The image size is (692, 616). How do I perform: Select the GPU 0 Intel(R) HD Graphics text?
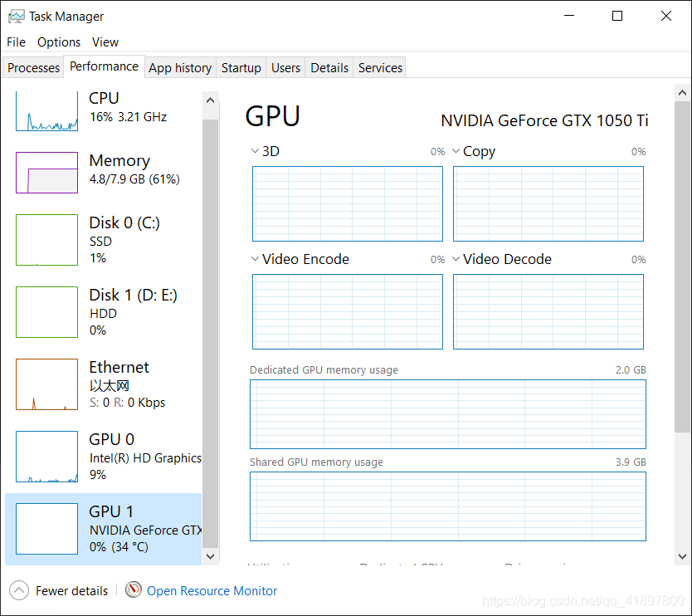click(x=146, y=458)
